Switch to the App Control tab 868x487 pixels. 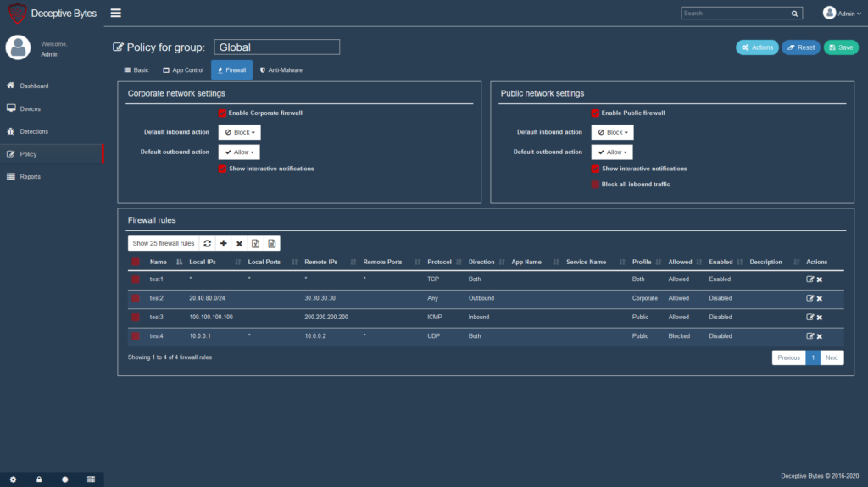[183, 70]
